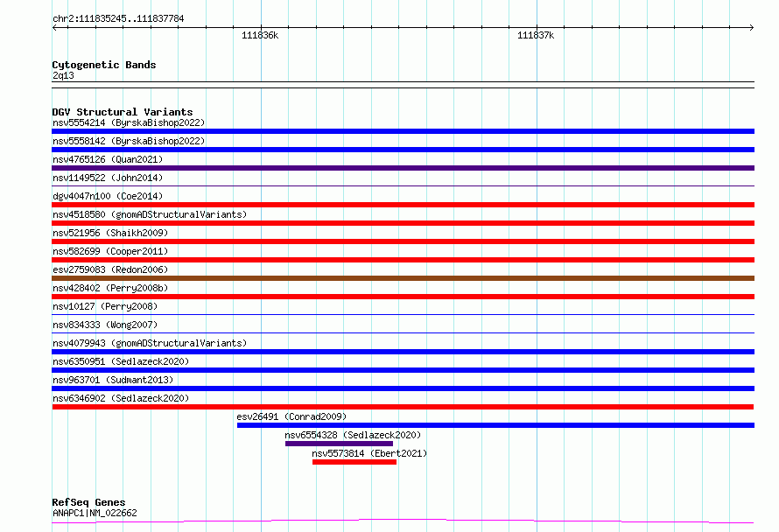The image size is (779, 532).
Task: Click the blue bar under nsv5558142
Action: (x=403, y=150)
